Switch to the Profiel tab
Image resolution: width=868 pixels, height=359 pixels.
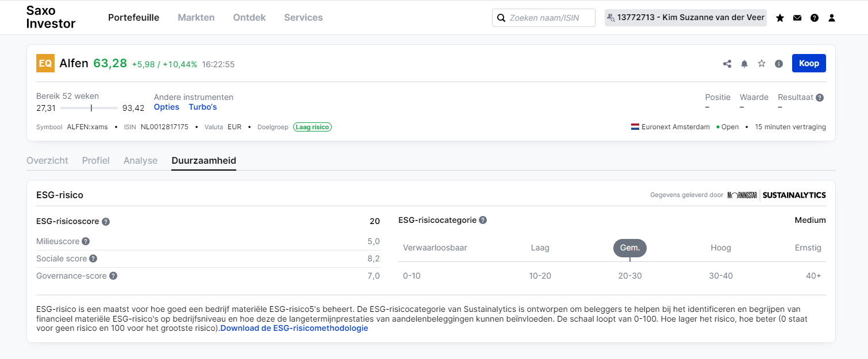point(96,160)
